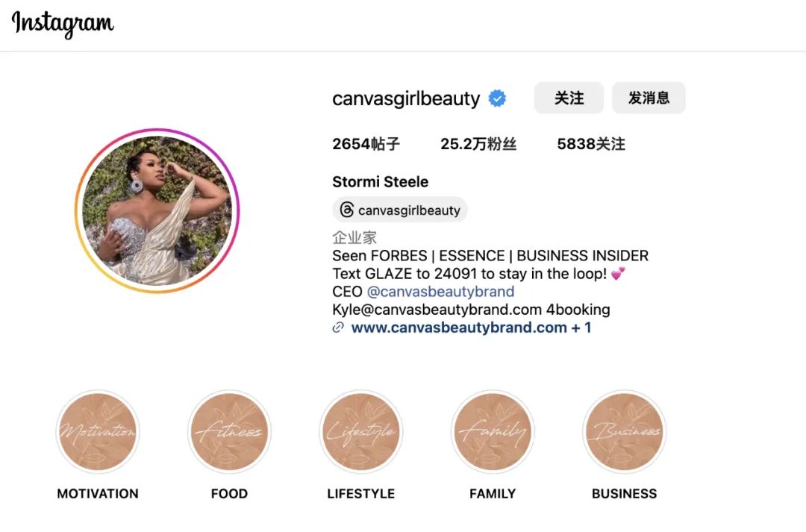Viewport: 806px width, 532px height.
Task: Open the 25.2万粉丝 followers list
Action: click(478, 144)
